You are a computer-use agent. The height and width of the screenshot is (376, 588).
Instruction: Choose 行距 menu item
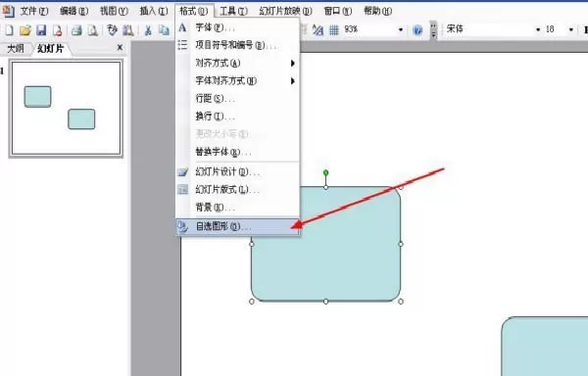[237, 99]
